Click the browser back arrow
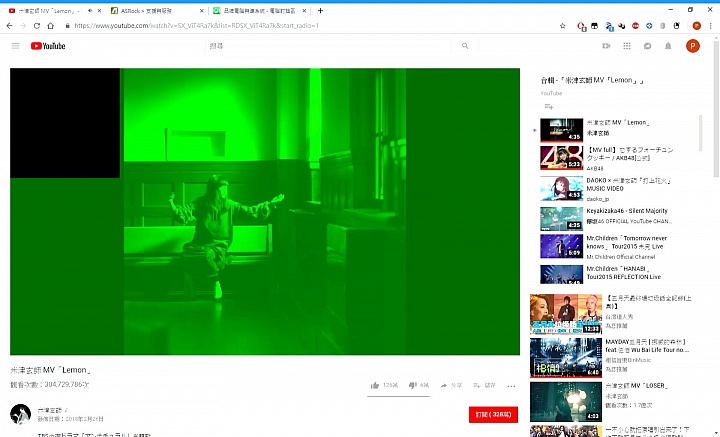 [x=10, y=26]
